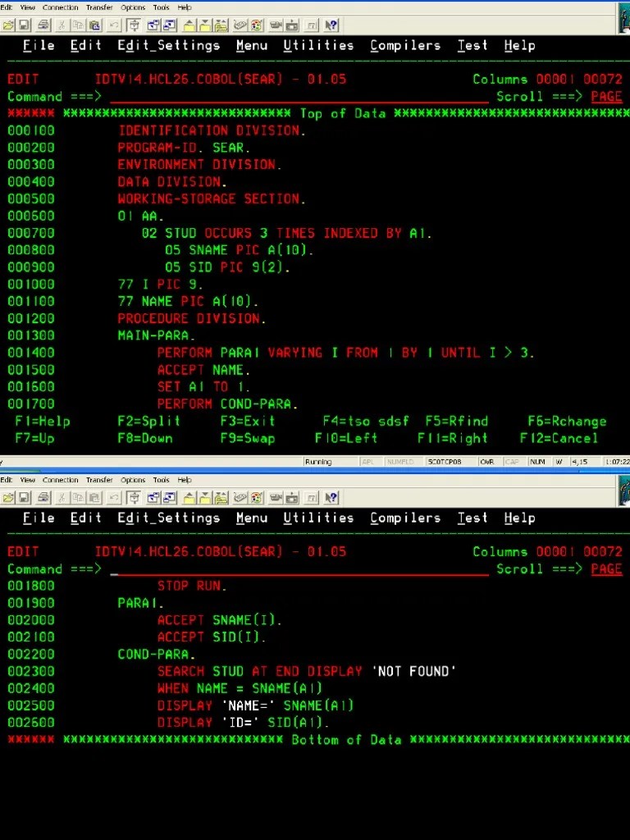The image size is (630, 840).
Task: Open the View menu in the lower window
Action: click(27, 480)
